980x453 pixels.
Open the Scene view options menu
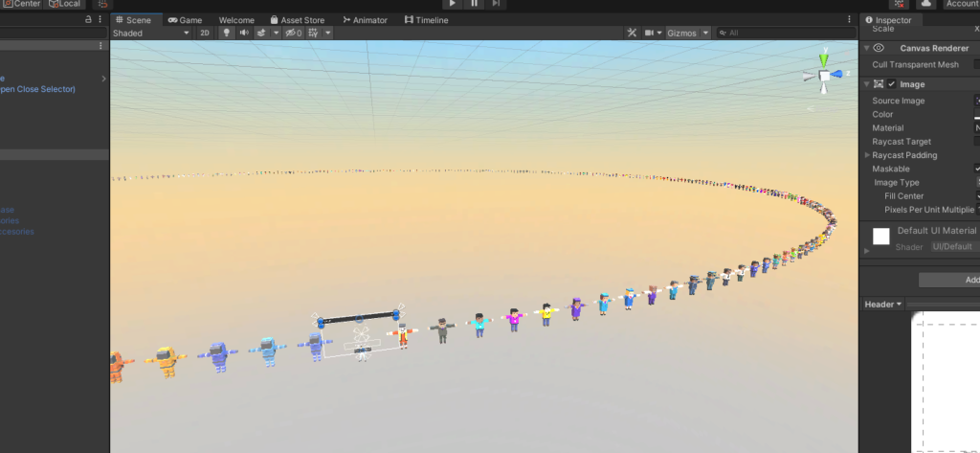[851, 19]
